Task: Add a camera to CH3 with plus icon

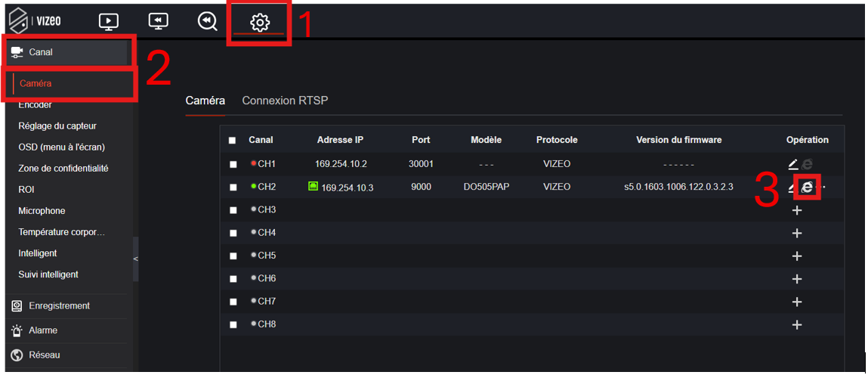Action: tap(797, 210)
